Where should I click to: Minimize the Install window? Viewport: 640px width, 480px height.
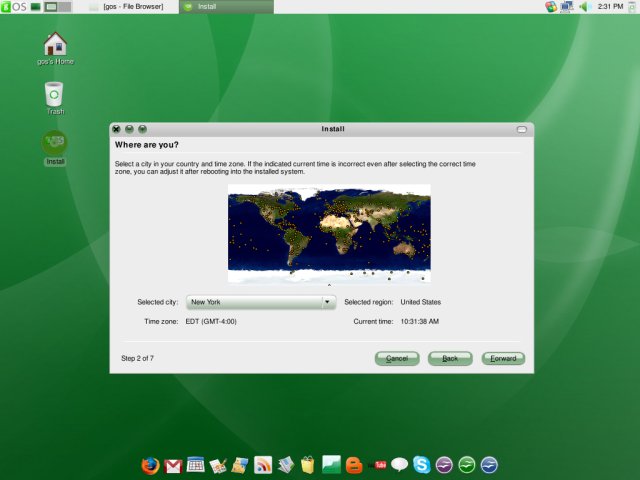tap(129, 129)
